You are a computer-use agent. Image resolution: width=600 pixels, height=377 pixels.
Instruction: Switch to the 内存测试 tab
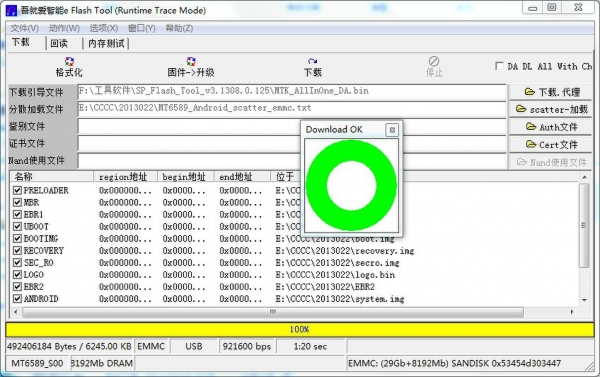(106, 43)
